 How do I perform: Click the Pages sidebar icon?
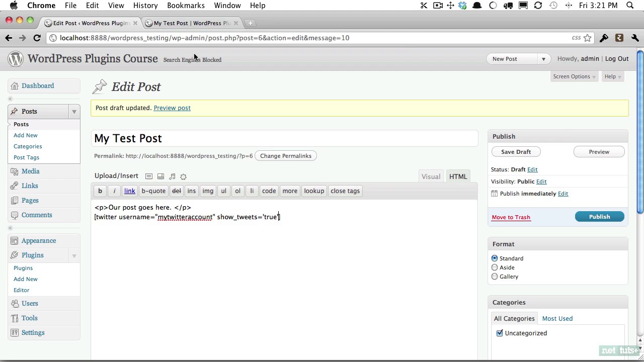click(14, 201)
